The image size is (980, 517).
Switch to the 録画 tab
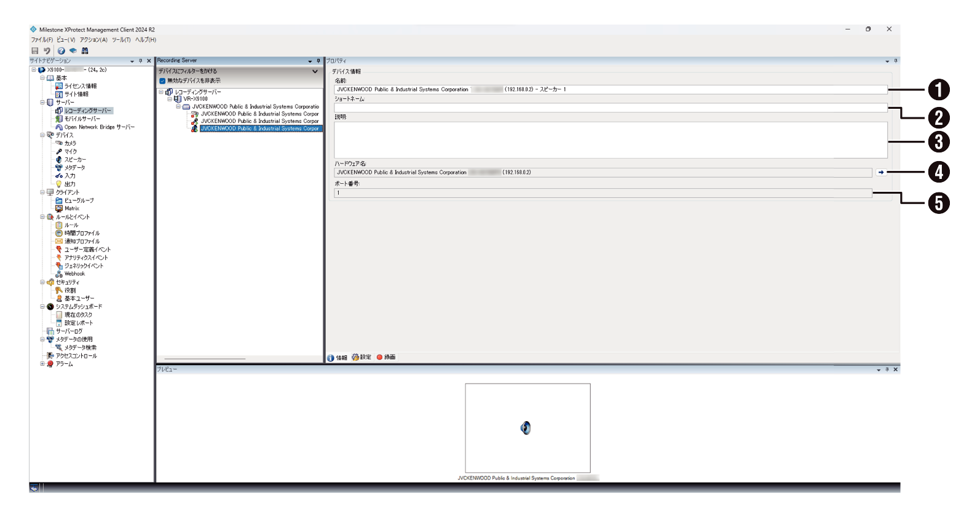[386, 357]
